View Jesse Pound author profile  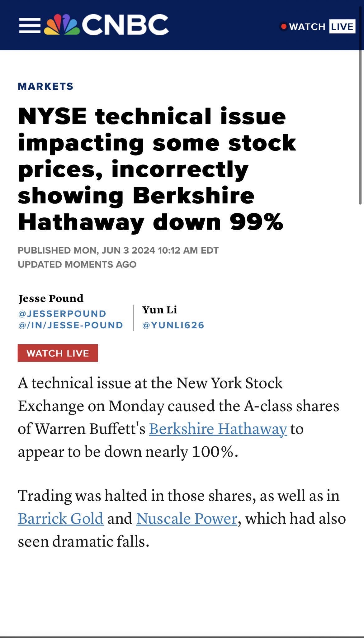[51, 298]
